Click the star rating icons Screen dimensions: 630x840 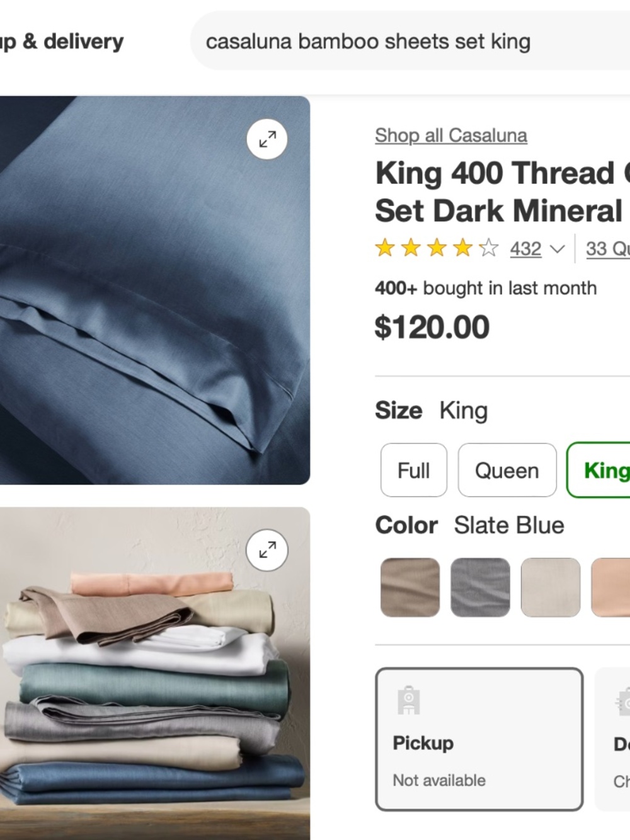[437, 248]
